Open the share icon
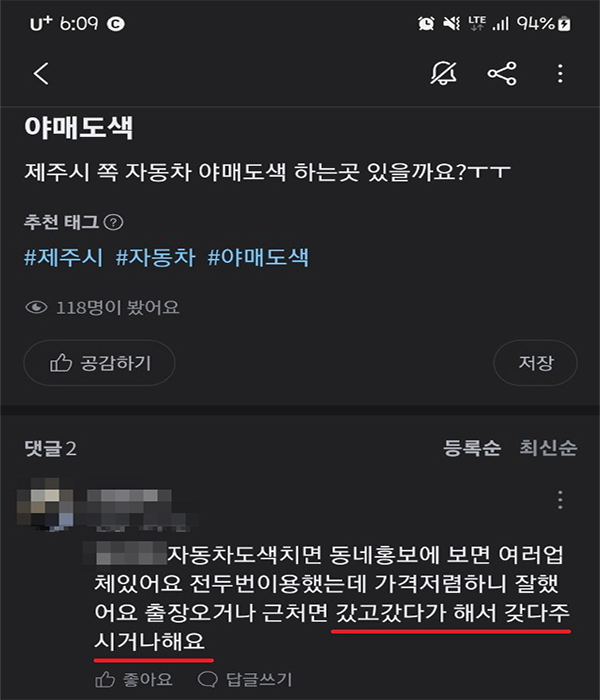600x700 pixels. (502, 74)
